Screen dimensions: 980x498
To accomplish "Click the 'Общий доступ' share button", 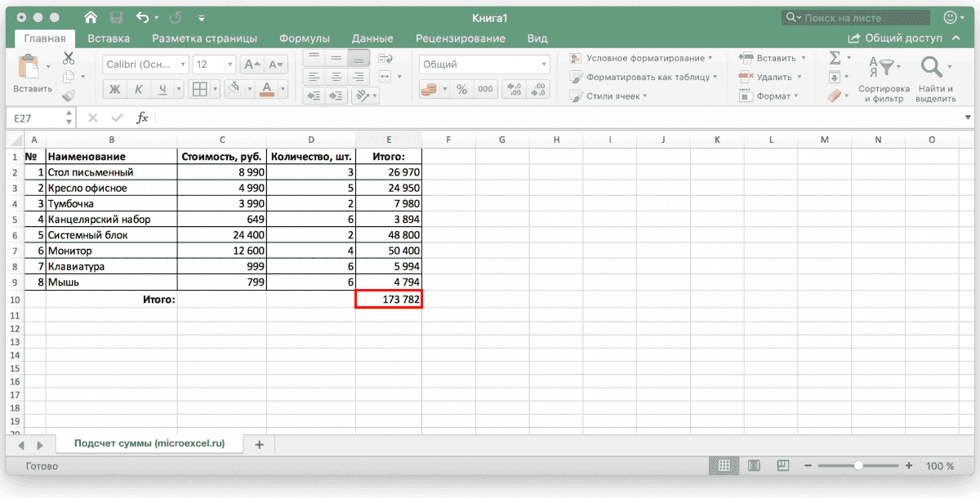I will click(896, 38).
